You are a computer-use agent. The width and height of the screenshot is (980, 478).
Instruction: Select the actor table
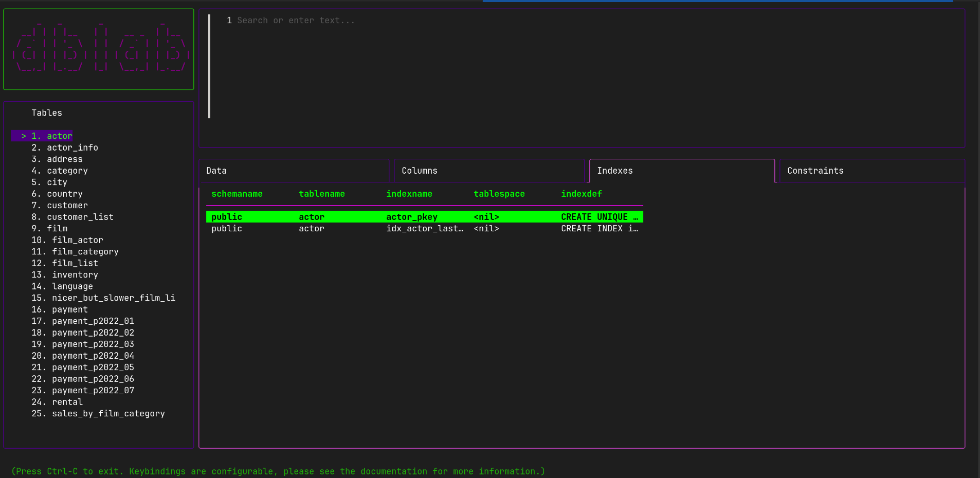pos(42,136)
